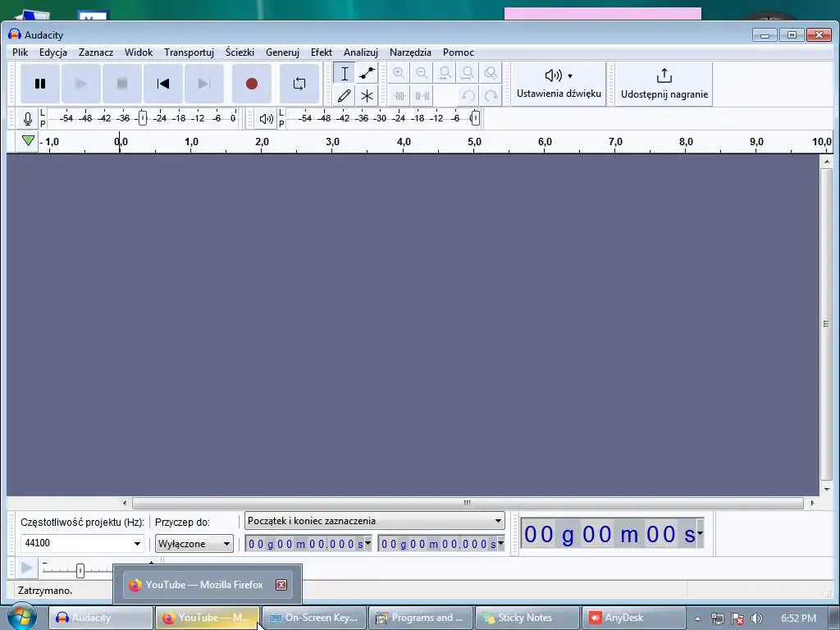Click the speaker playback meter icon
Viewport: 840px width, 630px height.
click(267, 118)
